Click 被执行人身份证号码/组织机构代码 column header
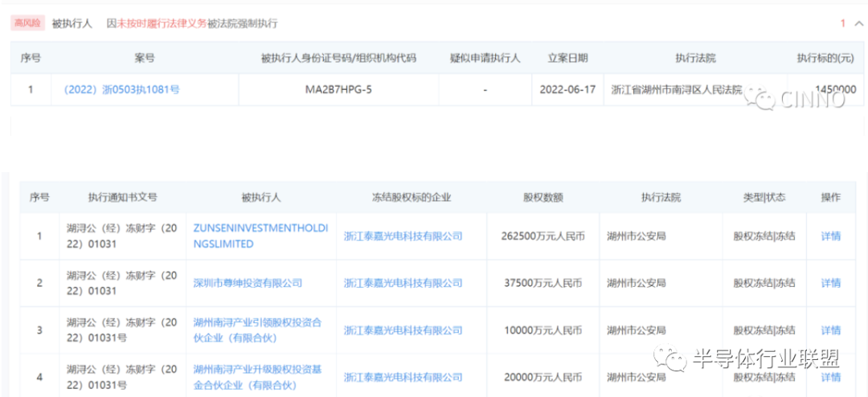Image resolution: width=868 pixels, height=397 pixels. 338,58
